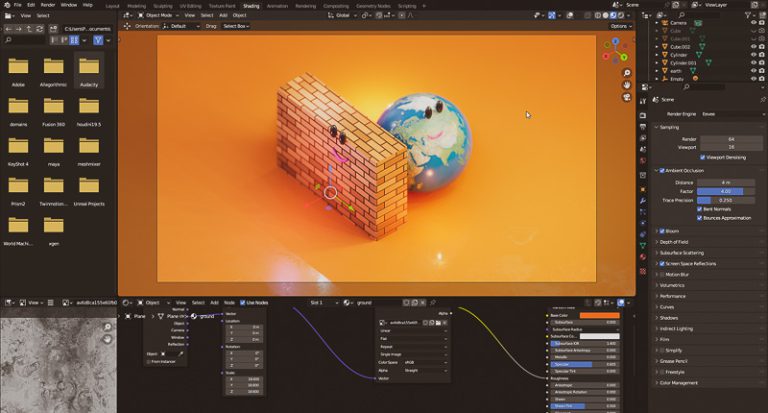
Task: Open the Render Engine dropdown
Action: 732,114
